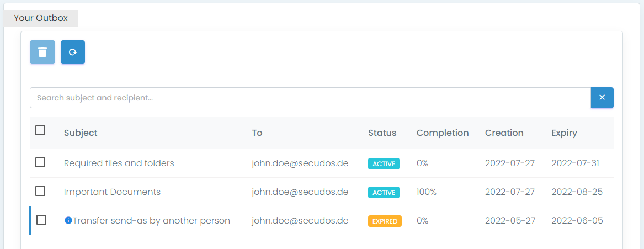
Task: Open the Your Outbox tab
Action: (41, 18)
